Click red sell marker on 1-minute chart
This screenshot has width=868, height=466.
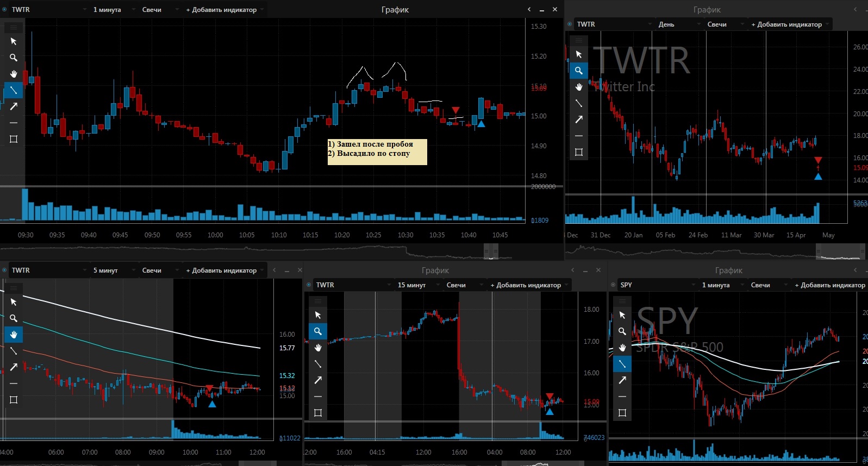point(455,110)
